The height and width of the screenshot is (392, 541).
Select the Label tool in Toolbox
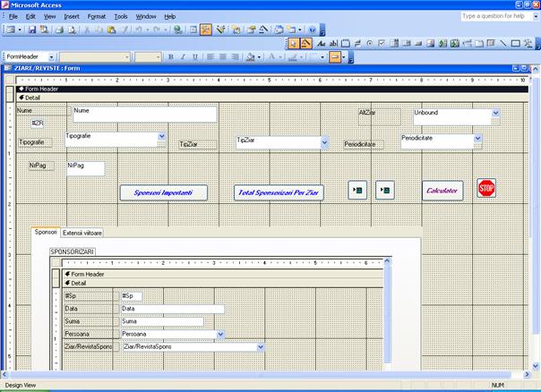(x=322, y=43)
